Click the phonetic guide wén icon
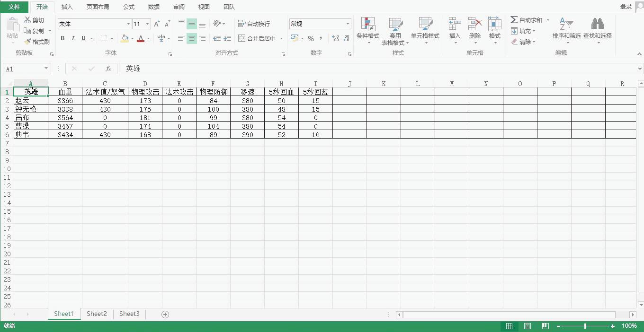This screenshot has height=332, width=644. (x=161, y=38)
